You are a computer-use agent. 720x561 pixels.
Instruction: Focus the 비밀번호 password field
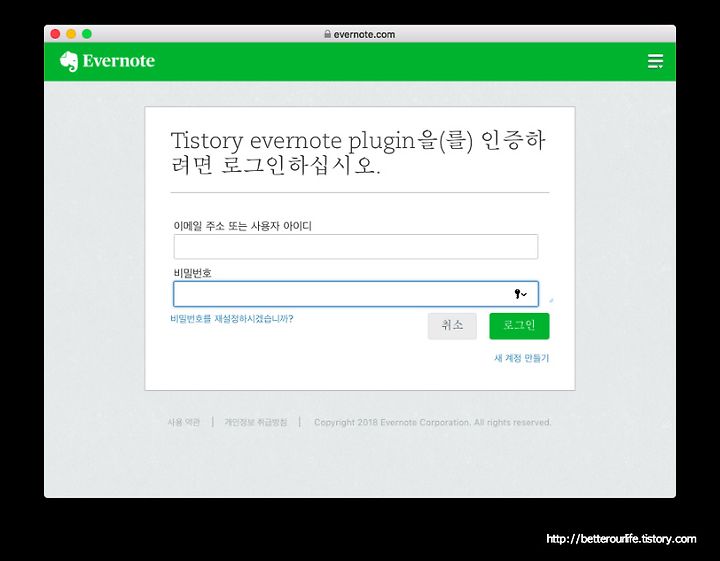click(356, 294)
